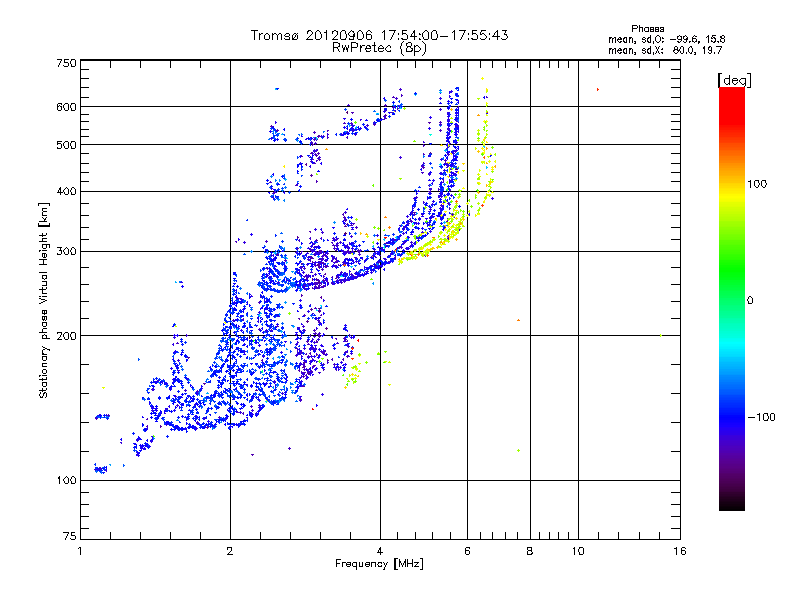
Task: Select the "mean, sd,X: 80.0, 19.7" line
Action: [665, 50]
